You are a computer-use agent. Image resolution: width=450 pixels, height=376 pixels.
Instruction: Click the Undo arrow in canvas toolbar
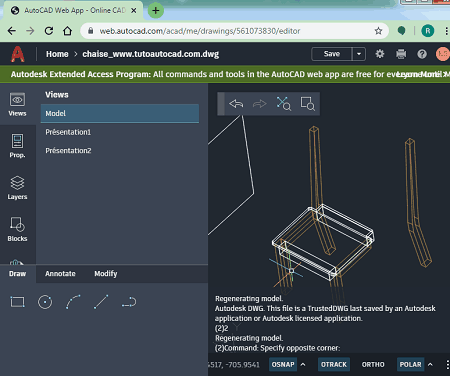(236, 104)
